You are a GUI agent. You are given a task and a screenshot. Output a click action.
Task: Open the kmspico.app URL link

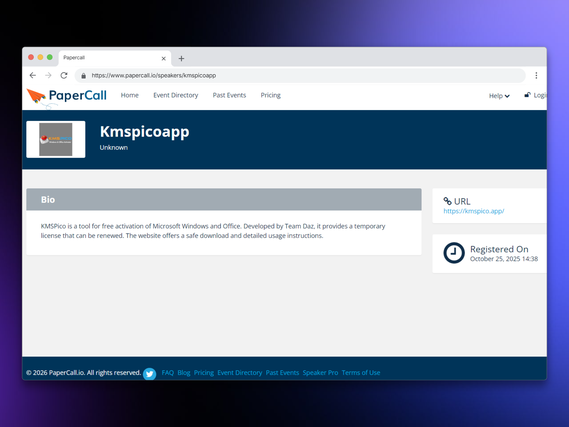point(474,211)
